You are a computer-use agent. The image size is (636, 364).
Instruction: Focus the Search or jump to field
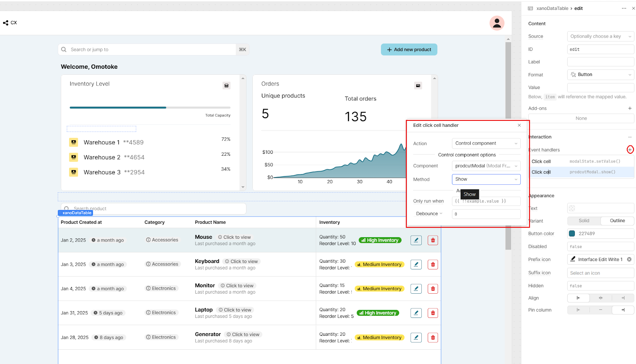coord(147,50)
